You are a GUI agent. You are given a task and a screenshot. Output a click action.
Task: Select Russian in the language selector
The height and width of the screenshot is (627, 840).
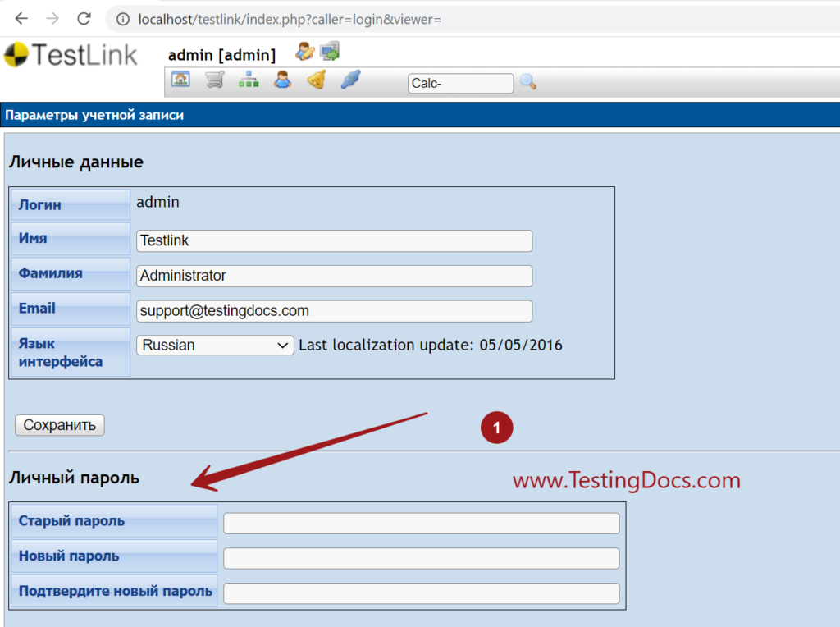pos(209,345)
